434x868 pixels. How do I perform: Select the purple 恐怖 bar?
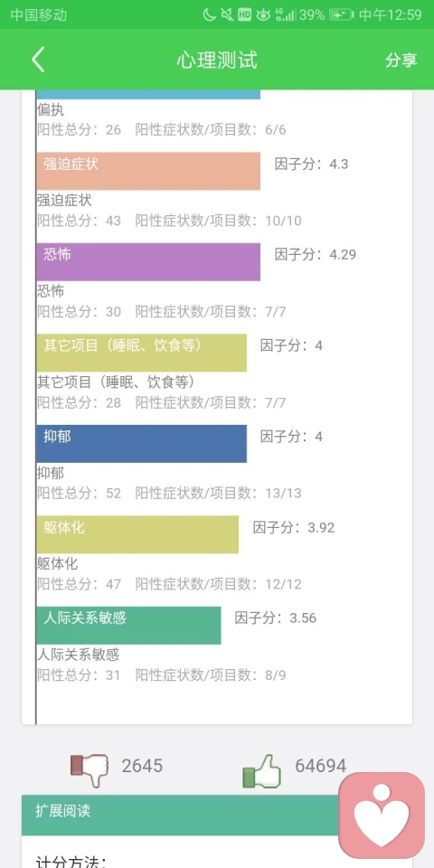pos(148,262)
